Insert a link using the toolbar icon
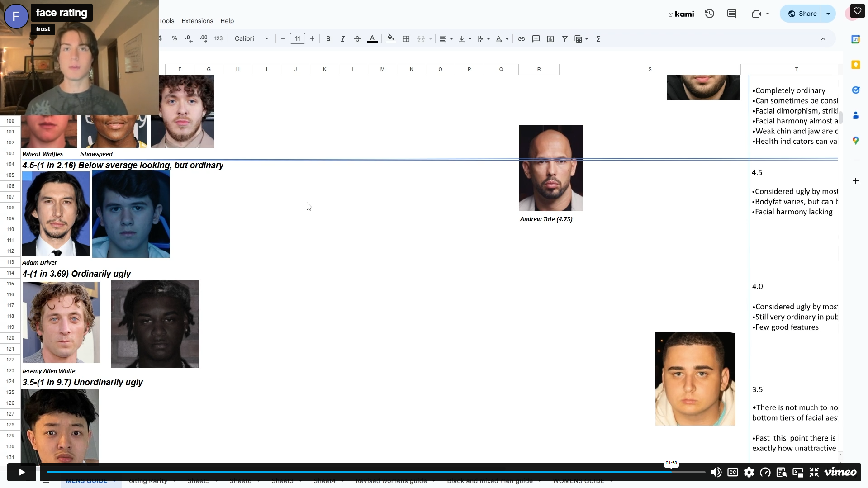The width and height of the screenshot is (868, 488). point(522,39)
